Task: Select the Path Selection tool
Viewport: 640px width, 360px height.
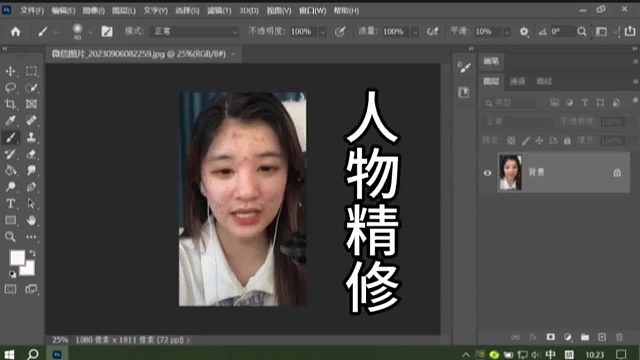Action: pos(31,203)
